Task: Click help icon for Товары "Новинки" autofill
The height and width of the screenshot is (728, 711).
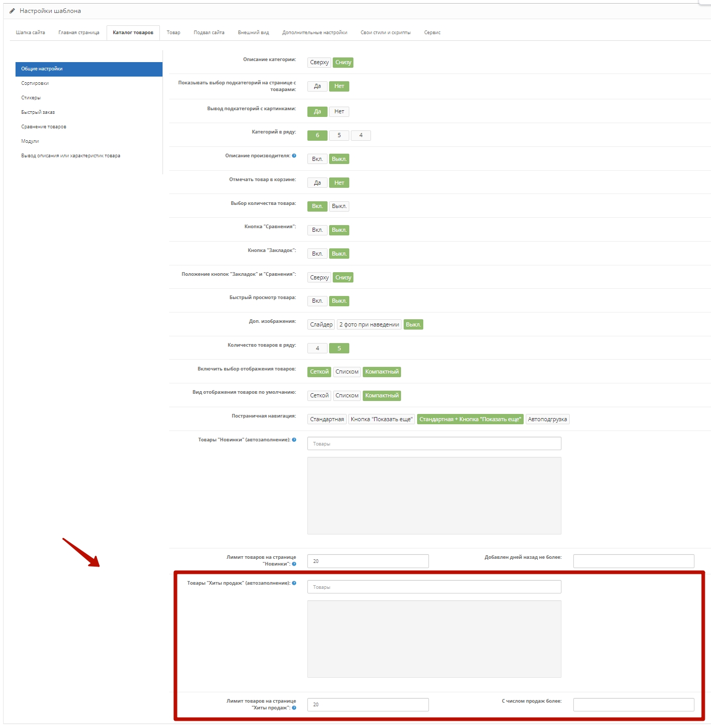Action: (294, 440)
